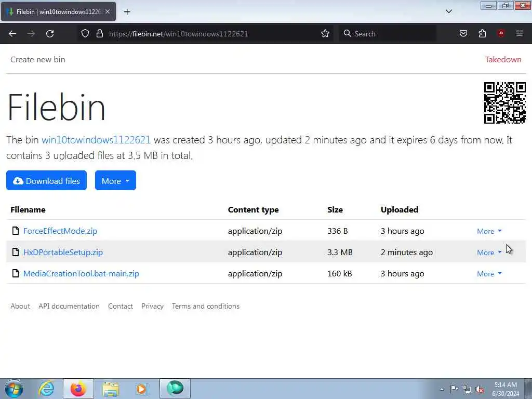
Task: Select the '2 minutes ago' uploaded cell
Action: pyautogui.click(x=407, y=252)
